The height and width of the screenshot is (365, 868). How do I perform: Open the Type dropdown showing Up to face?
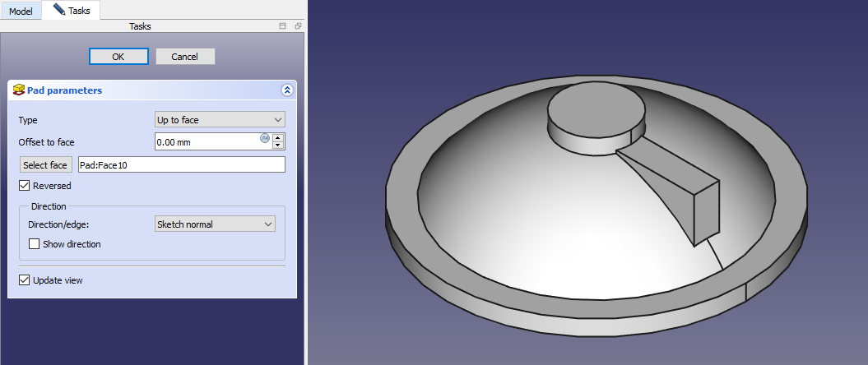click(x=220, y=120)
